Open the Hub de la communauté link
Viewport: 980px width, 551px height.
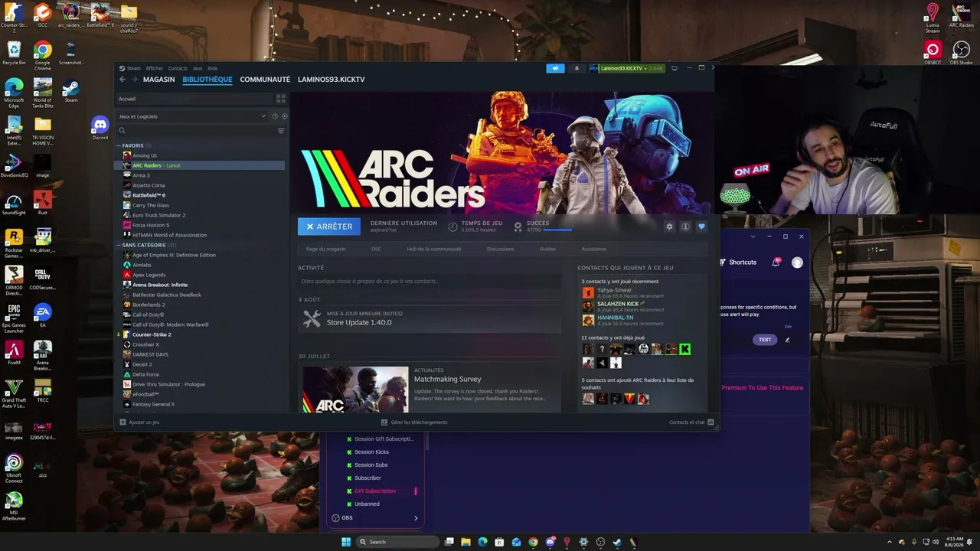pos(434,249)
